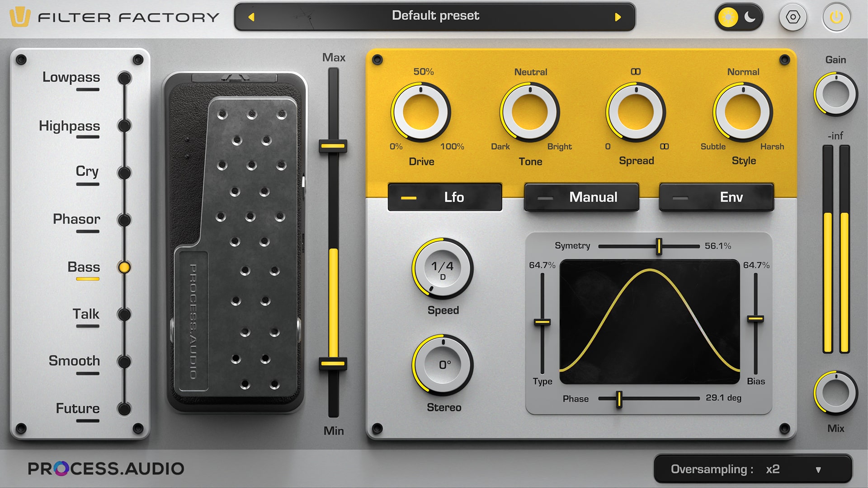
Task: Go to the next preset arrow
Action: 618,17
